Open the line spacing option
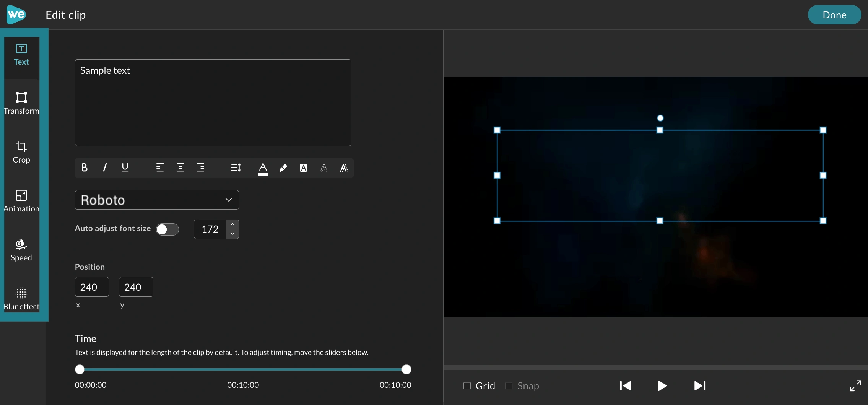This screenshot has width=868, height=405. point(236,168)
